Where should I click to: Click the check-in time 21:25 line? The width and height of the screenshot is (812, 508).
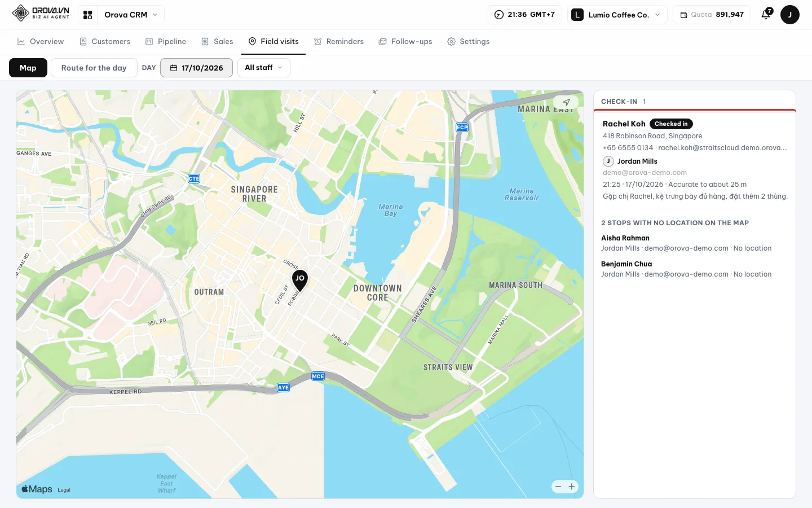(674, 185)
